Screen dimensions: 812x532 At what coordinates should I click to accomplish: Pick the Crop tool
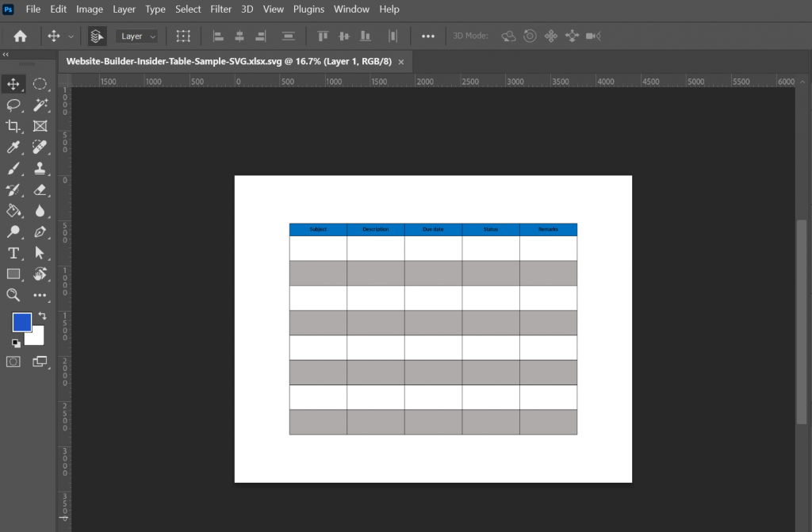(13, 126)
